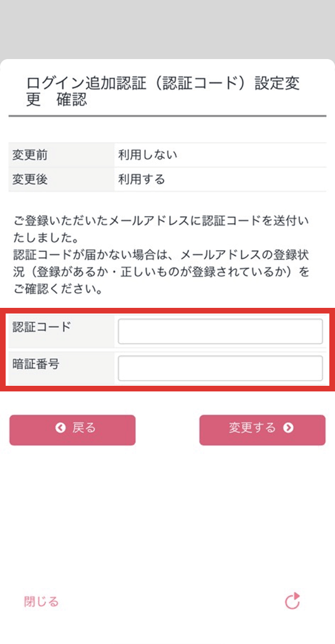The image size is (335, 644).
Task: Go back with the 戻る button
Action: [x=72, y=430]
